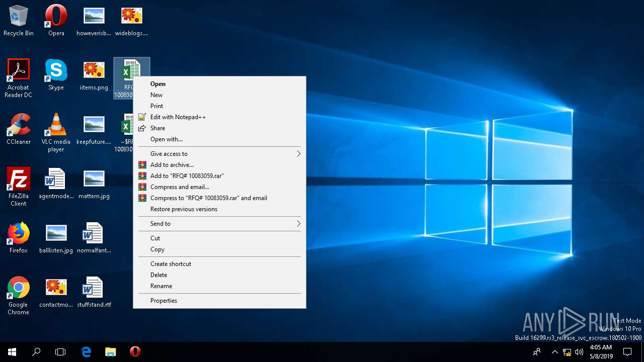Screen dimensions: 644x362
Task: Launch Opera from the taskbar
Action: click(135, 352)
